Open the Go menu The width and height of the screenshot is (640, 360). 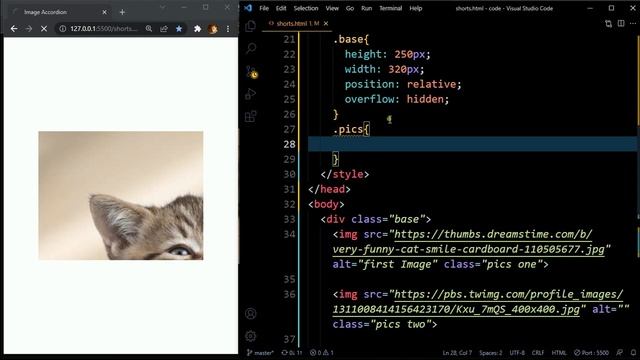[x=350, y=8]
